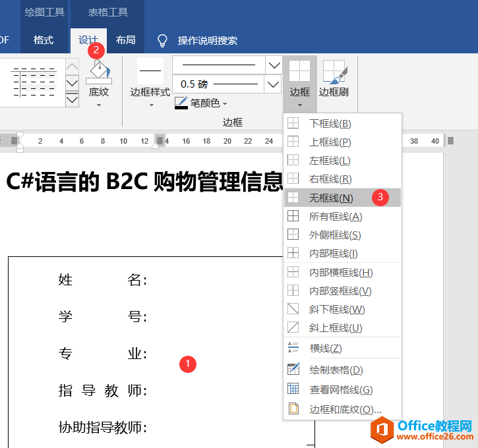Open the line style dropdown arrow
The height and width of the screenshot is (448, 478).
pos(273,65)
